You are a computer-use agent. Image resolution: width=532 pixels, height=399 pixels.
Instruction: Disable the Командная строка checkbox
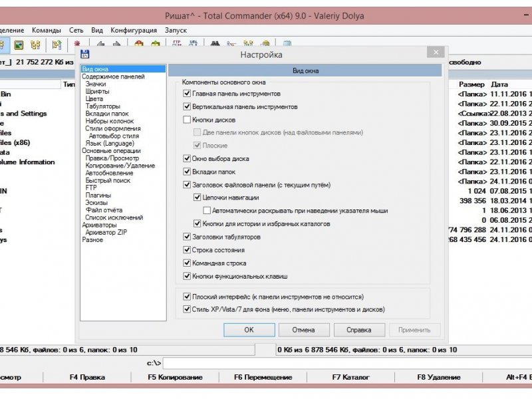click(187, 263)
